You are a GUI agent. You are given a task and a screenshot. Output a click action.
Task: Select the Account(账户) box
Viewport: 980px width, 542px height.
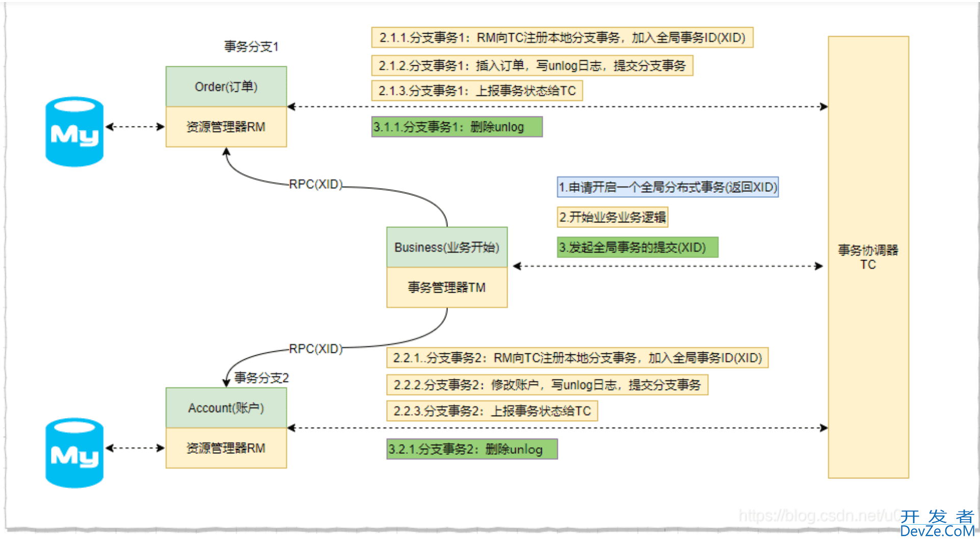pos(226,408)
